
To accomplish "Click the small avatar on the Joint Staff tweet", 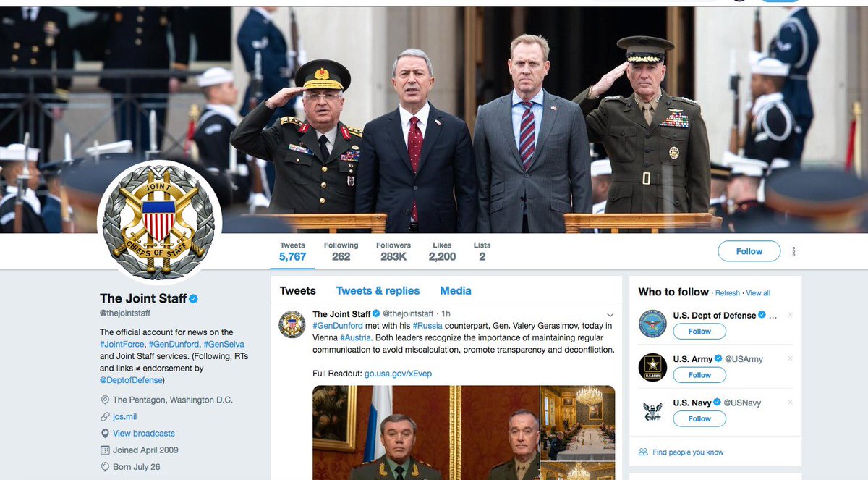I will [292, 323].
